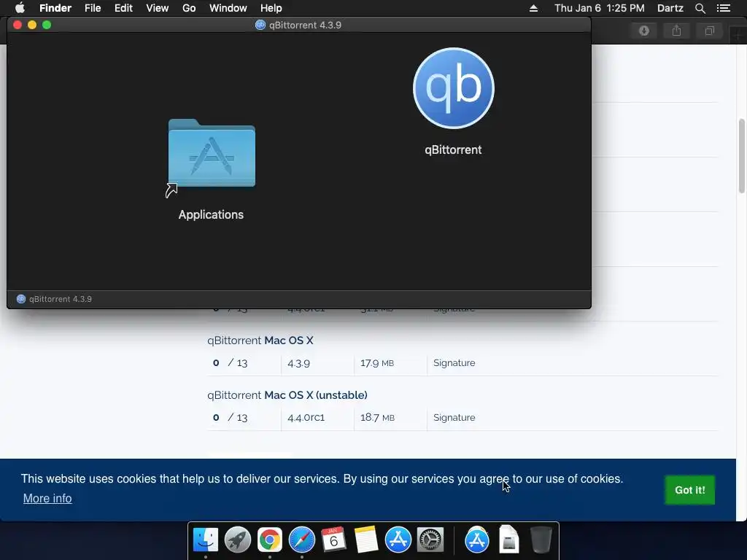
Task: Open Google Chrome from the Dock
Action: (270, 540)
